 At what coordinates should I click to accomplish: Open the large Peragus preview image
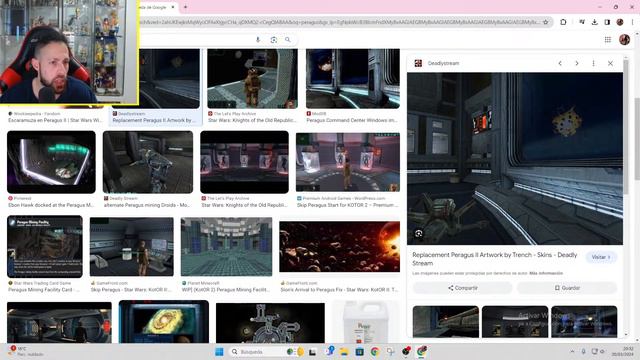(515, 159)
